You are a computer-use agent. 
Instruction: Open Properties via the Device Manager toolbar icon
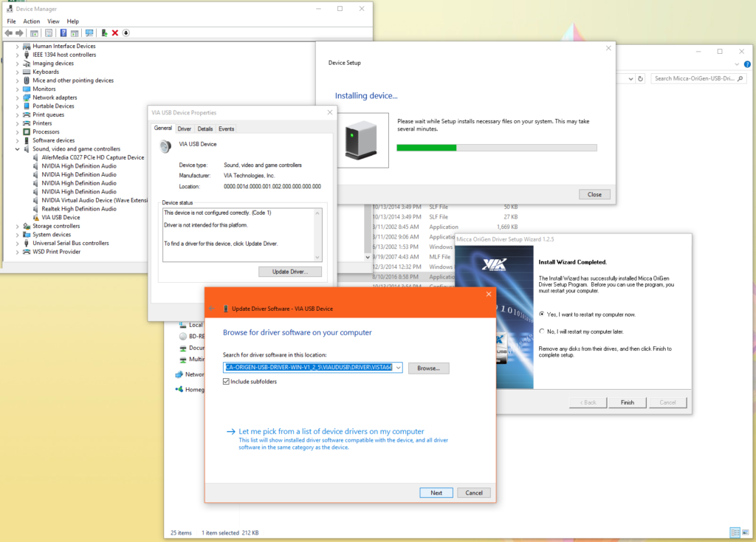click(x=49, y=32)
